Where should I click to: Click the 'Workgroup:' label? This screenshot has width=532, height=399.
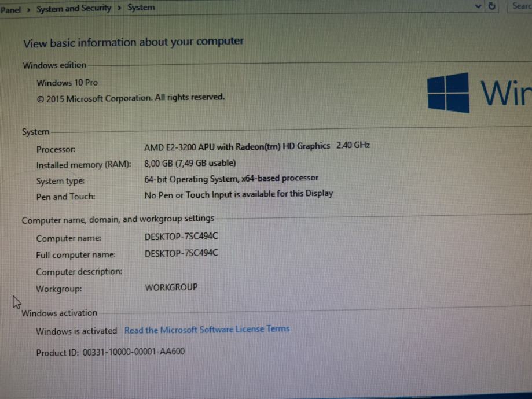pyautogui.click(x=58, y=289)
